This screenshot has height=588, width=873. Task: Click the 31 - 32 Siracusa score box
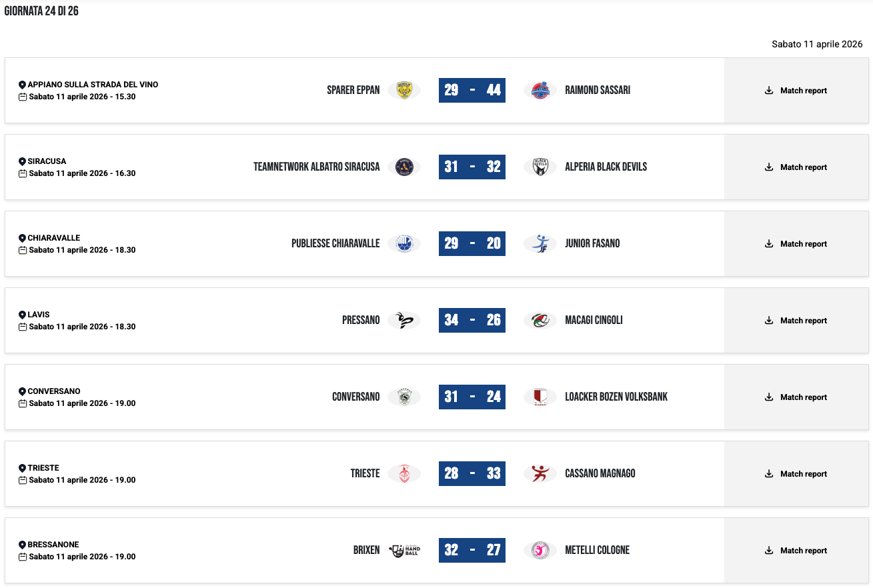pyautogui.click(x=472, y=167)
